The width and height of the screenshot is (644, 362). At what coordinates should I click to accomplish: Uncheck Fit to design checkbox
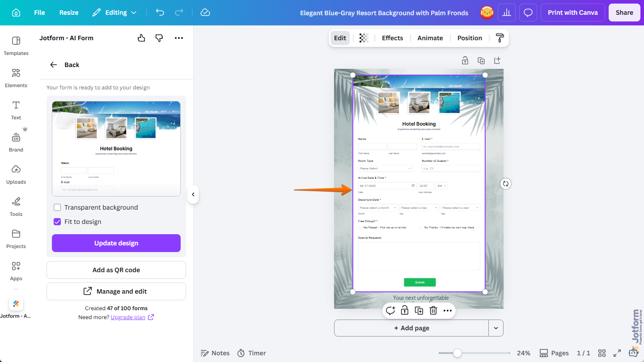(57, 222)
